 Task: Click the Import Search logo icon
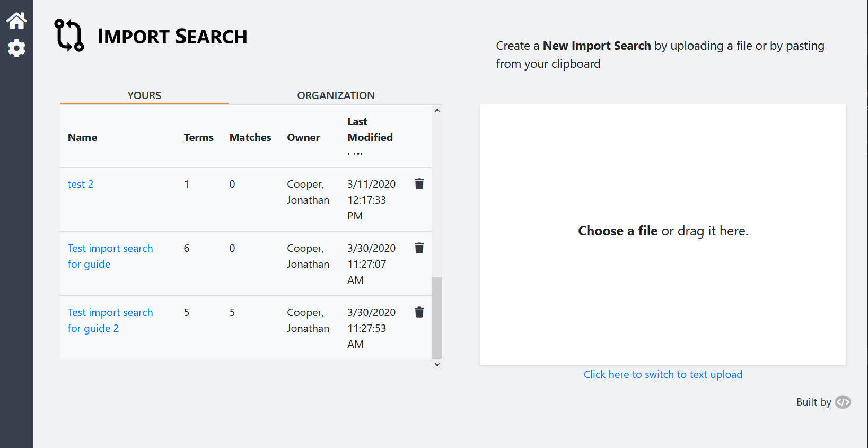tap(69, 36)
